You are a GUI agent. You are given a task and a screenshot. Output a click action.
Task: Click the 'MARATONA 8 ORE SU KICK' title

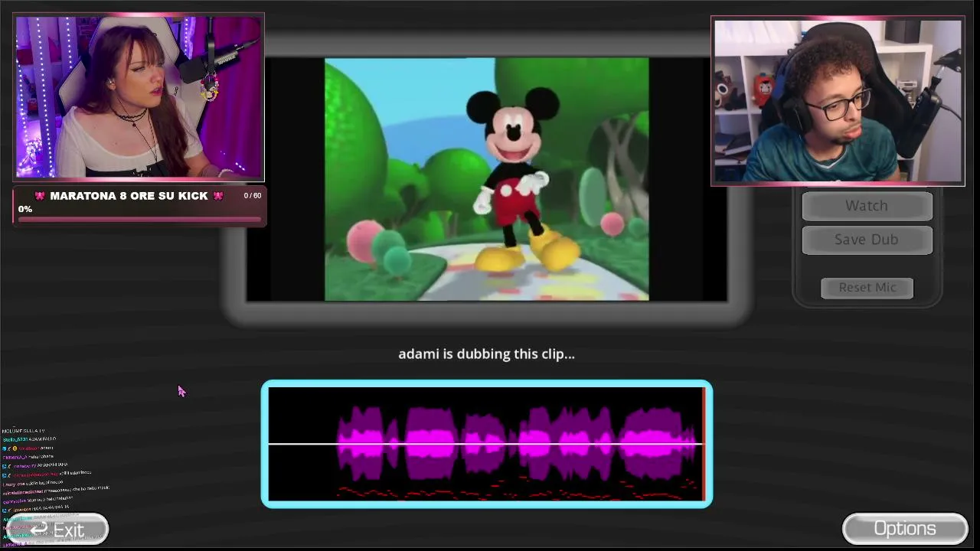(129, 196)
